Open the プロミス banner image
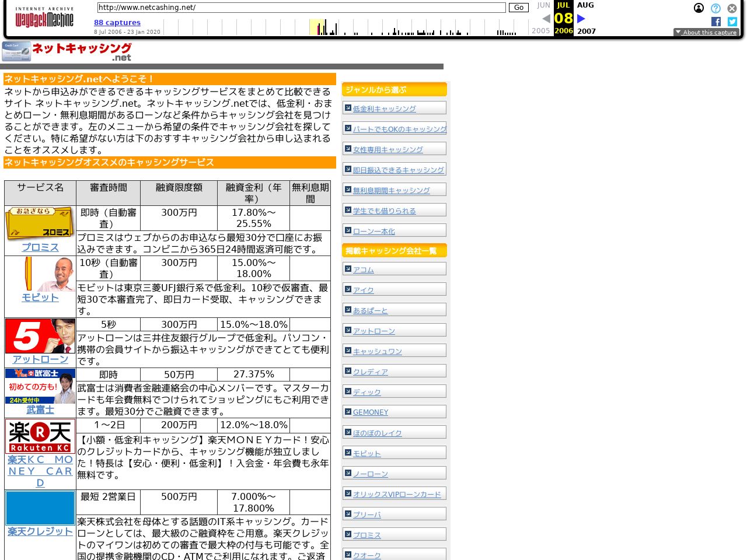The height and width of the screenshot is (560, 747). tap(40, 223)
